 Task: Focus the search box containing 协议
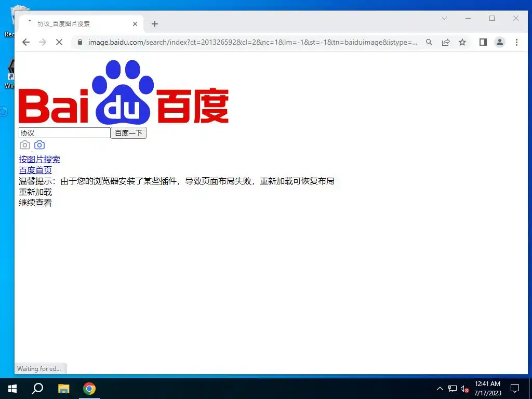coord(64,133)
